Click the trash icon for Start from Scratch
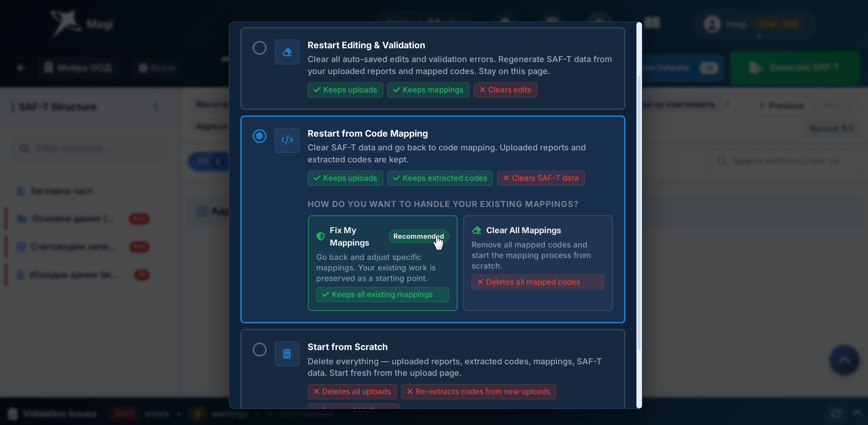The width and height of the screenshot is (868, 425). [x=287, y=354]
